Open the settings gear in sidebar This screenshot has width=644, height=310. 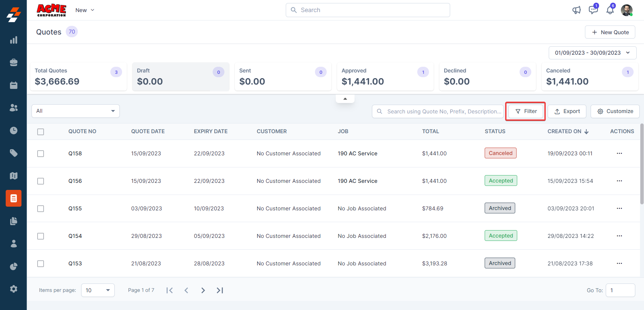(13, 289)
